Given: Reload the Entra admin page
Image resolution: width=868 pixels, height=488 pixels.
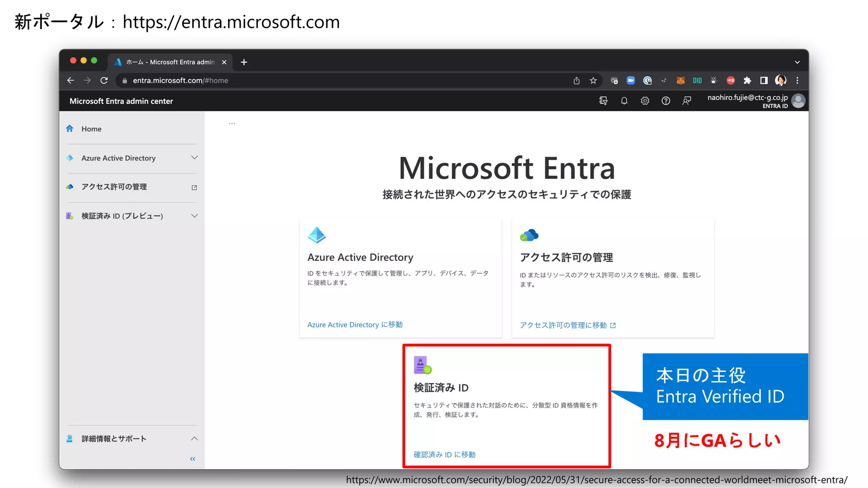Looking at the screenshot, I should click(x=104, y=80).
